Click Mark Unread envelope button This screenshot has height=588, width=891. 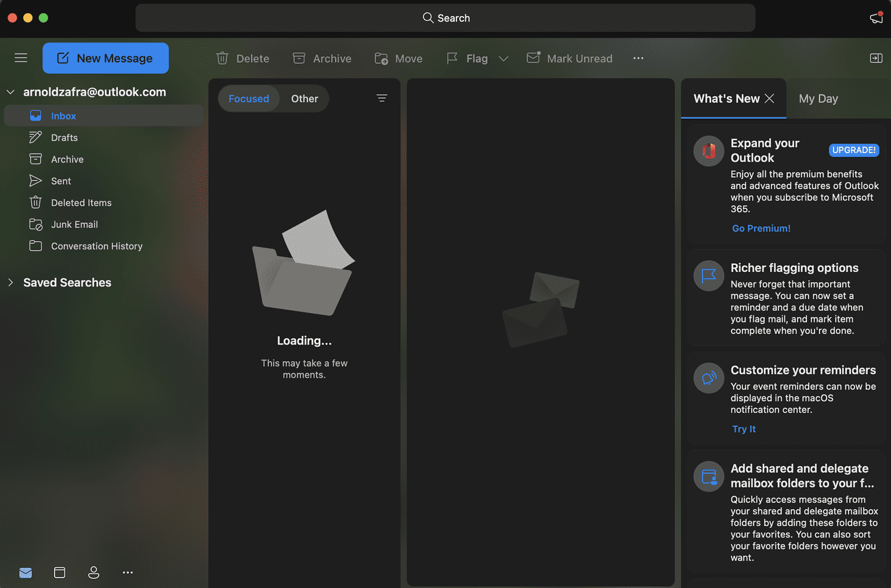(569, 59)
